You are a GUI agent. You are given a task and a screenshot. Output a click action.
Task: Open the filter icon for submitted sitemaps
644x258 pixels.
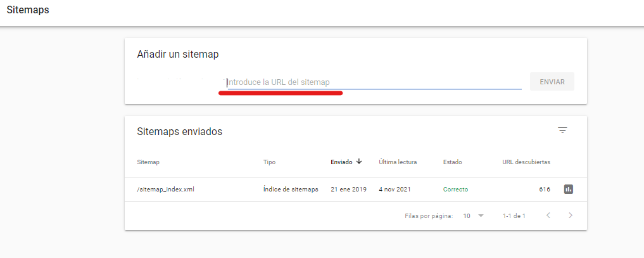pyautogui.click(x=562, y=131)
